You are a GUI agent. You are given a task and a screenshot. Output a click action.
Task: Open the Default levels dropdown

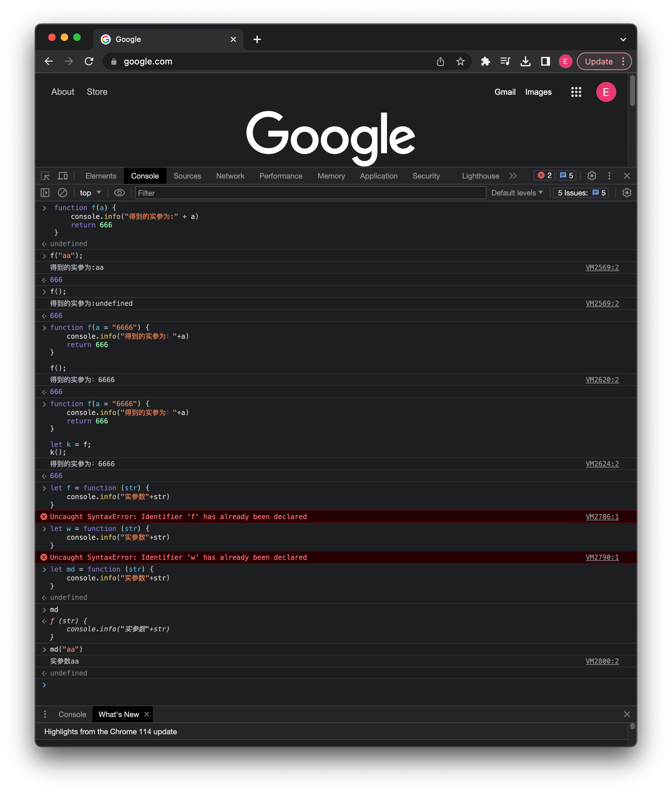pyautogui.click(x=517, y=193)
